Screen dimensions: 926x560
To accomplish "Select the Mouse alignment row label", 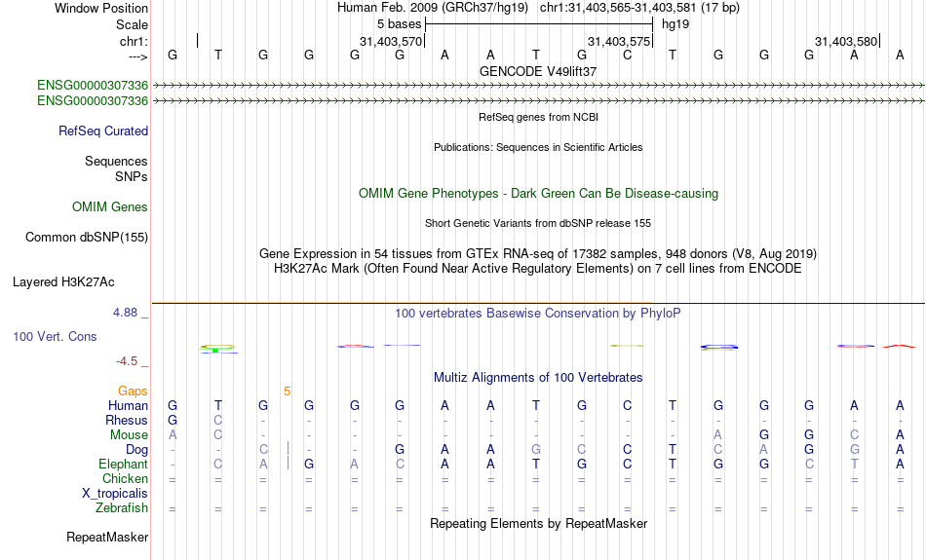I will [x=129, y=435].
